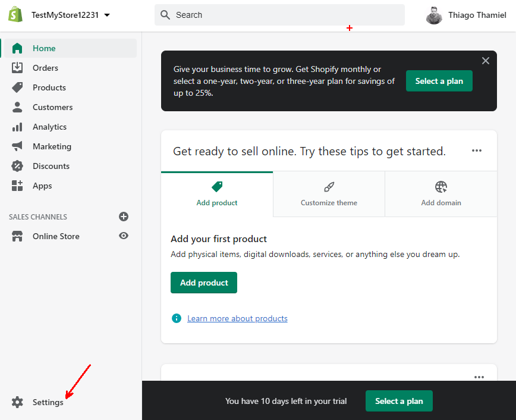Add a sales channel with plus icon
The image size is (516, 420).
click(124, 217)
